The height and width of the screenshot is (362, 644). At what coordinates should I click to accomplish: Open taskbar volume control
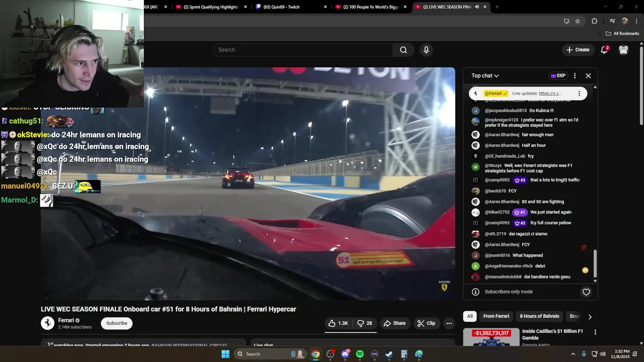(603, 354)
